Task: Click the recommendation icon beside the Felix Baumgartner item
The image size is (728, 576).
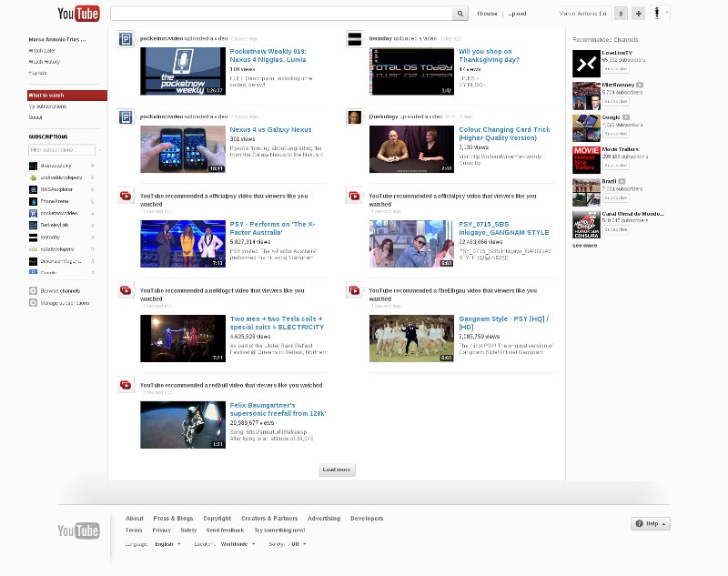Action: click(126, 385)
